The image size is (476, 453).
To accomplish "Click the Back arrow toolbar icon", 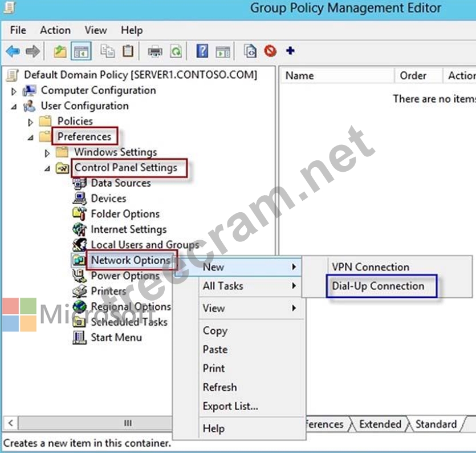I will pyautogui.click(x=13, y=51).
